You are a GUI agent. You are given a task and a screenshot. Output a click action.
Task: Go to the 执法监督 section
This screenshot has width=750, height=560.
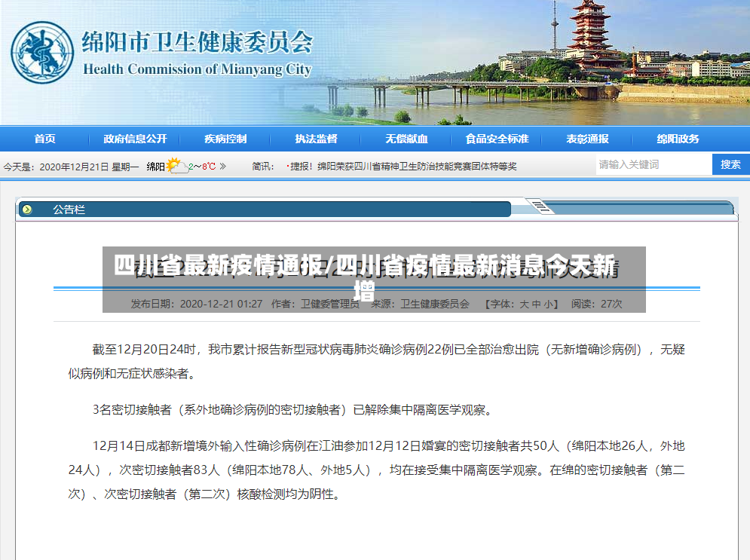pos(316,139)
